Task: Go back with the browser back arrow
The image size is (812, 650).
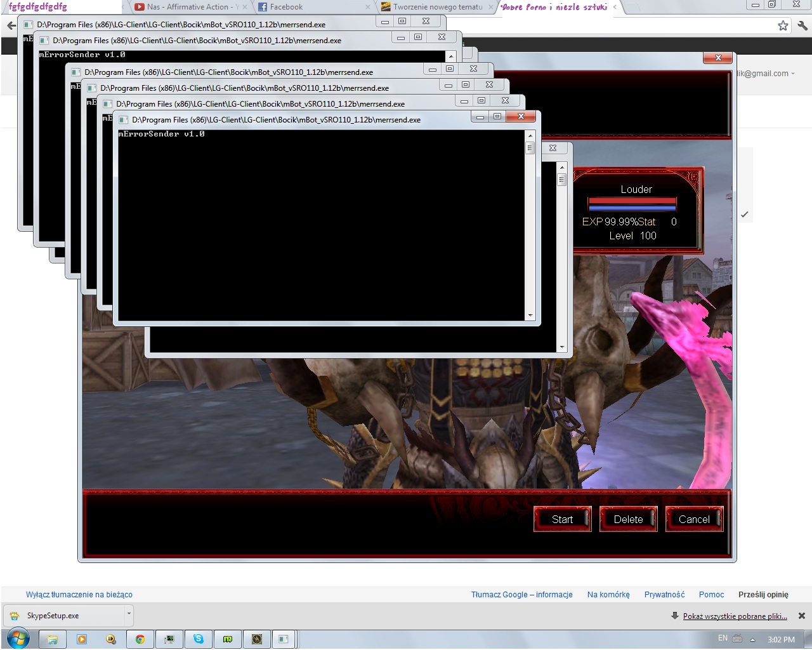Action: point(11,25)
